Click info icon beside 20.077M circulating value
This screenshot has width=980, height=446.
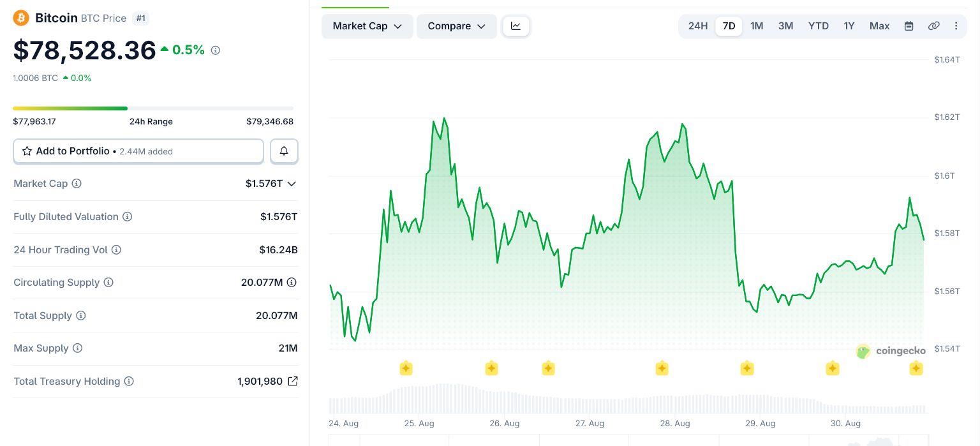click(292, 282)
